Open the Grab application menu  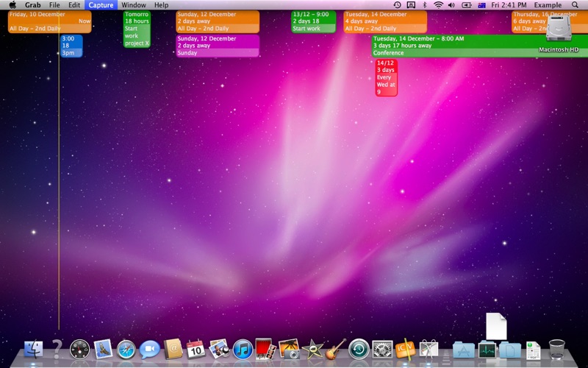[x=32, y=5]
